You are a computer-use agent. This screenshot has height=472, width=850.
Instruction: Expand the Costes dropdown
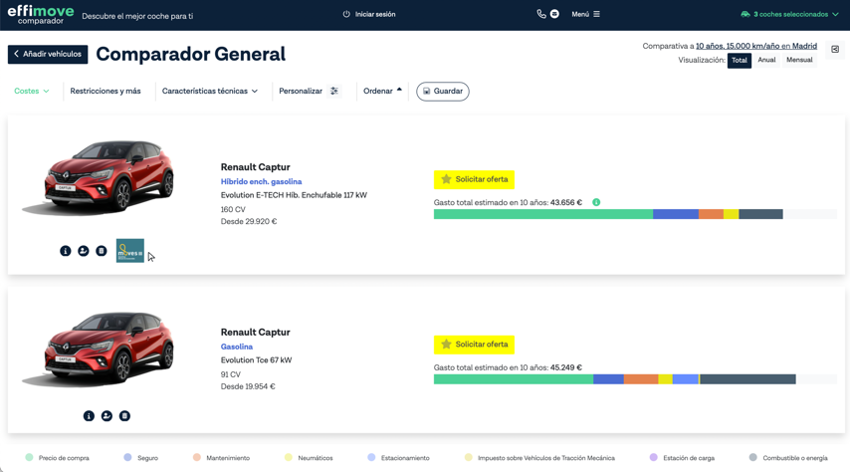pos(31,91)
